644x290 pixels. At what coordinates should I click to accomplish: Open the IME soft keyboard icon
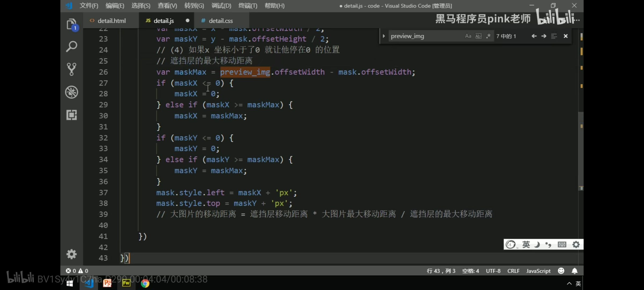point(562,244)
